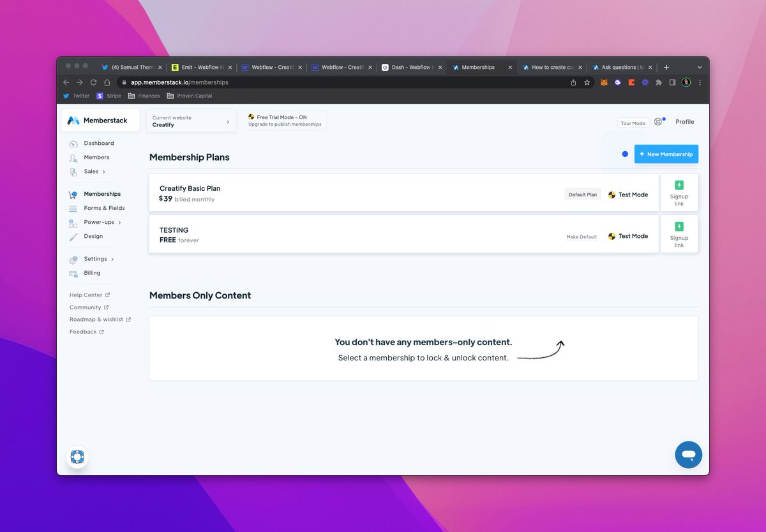Open the Members sidebar icon
This screenshot has height=532, width=766.
pyautogui.click(x=73, y=158)
